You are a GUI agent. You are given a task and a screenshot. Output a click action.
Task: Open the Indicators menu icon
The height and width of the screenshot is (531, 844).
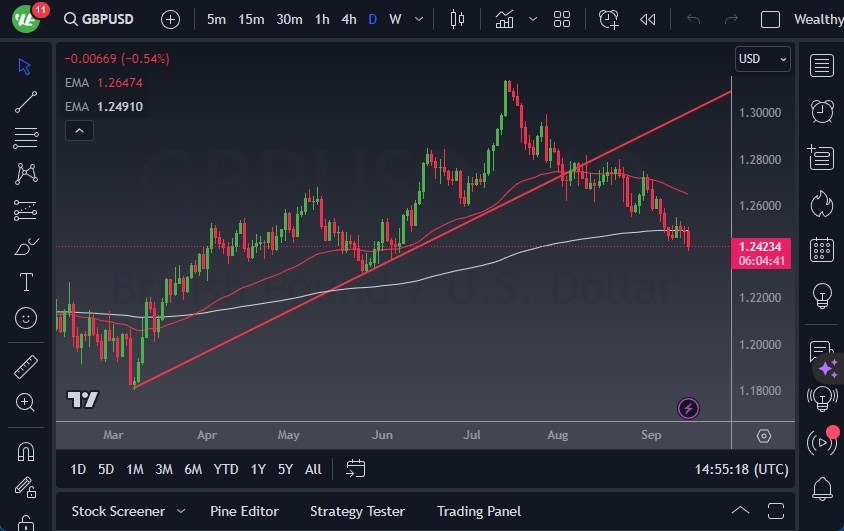pyautogui.click(x=504, y=19)
